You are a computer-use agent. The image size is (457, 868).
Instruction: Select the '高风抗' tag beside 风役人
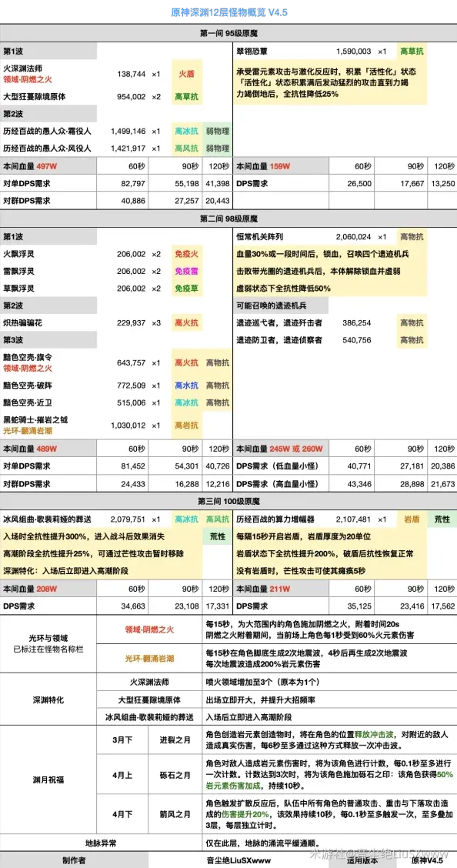pos(186,149)
